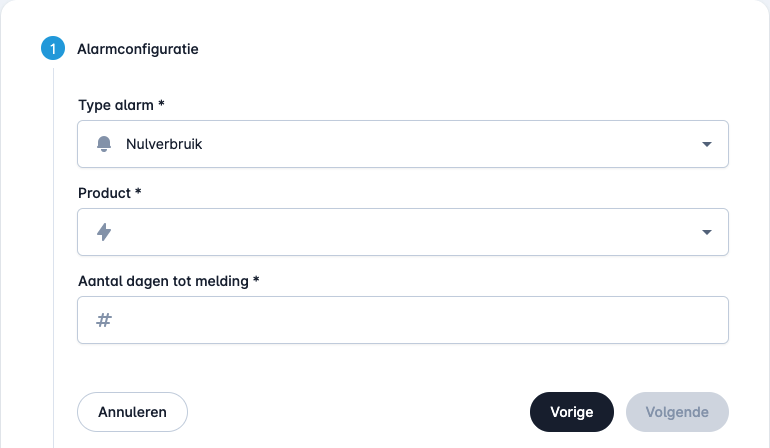Click the bell icon in Type alarm field
The width and height of the screenshot is (770, 448).
click(x=104, y=144)
